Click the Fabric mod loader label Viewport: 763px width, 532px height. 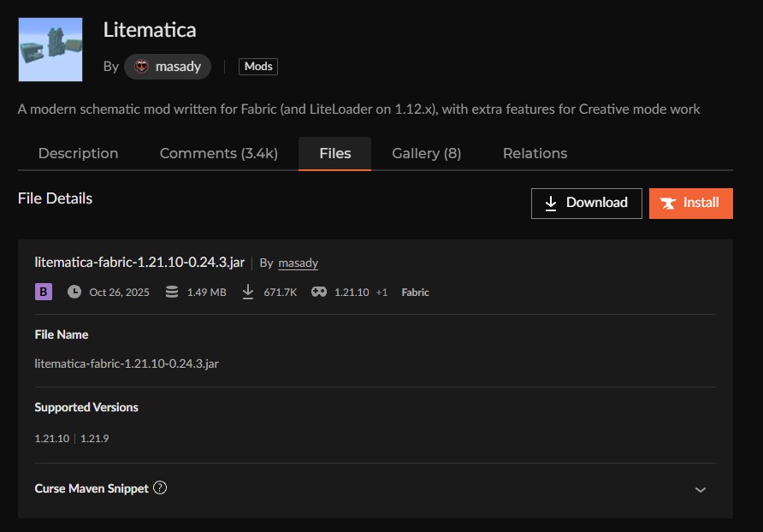click(415, 293)
